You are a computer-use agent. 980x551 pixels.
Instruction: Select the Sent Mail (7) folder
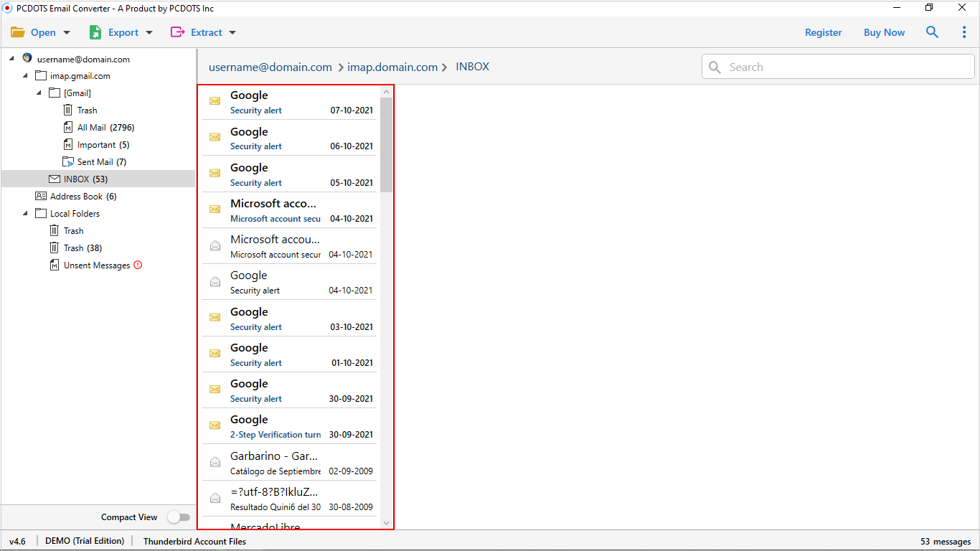[102, 161]
